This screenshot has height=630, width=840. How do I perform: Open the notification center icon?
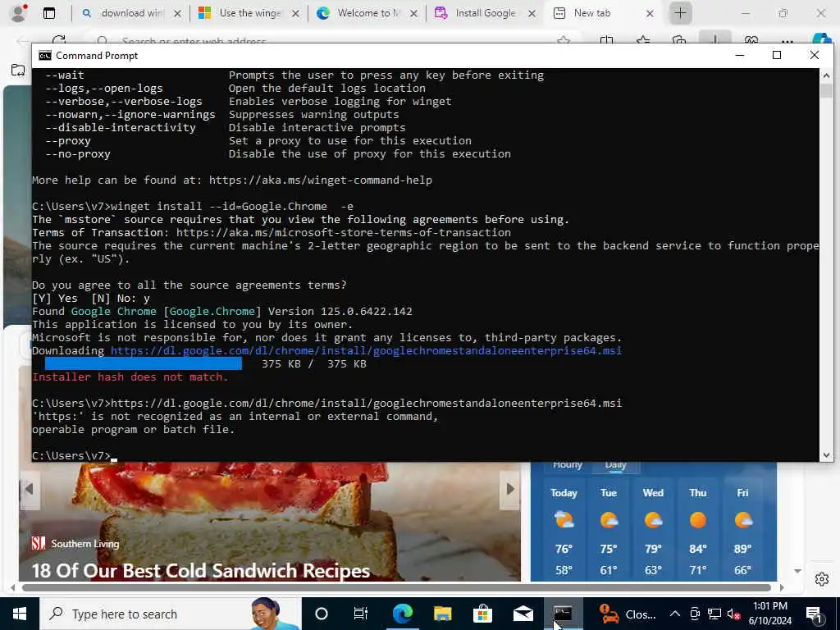point(815,614)
